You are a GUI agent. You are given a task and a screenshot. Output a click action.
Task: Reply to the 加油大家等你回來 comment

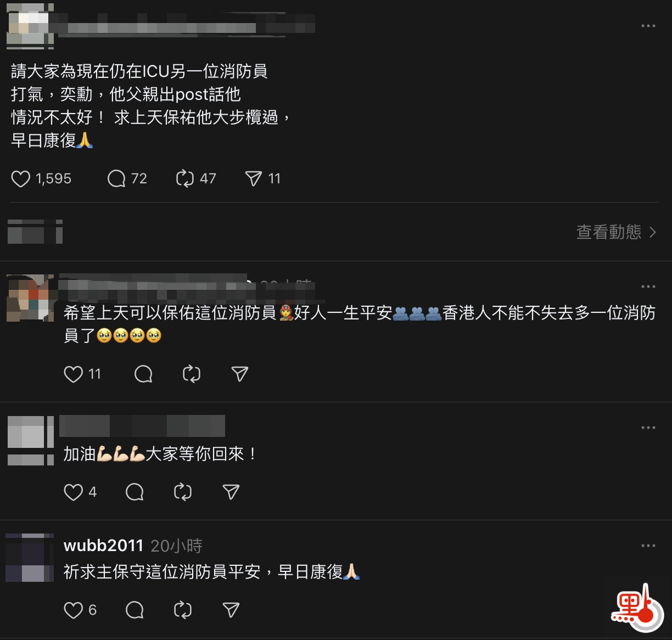[x=135, y=492]
